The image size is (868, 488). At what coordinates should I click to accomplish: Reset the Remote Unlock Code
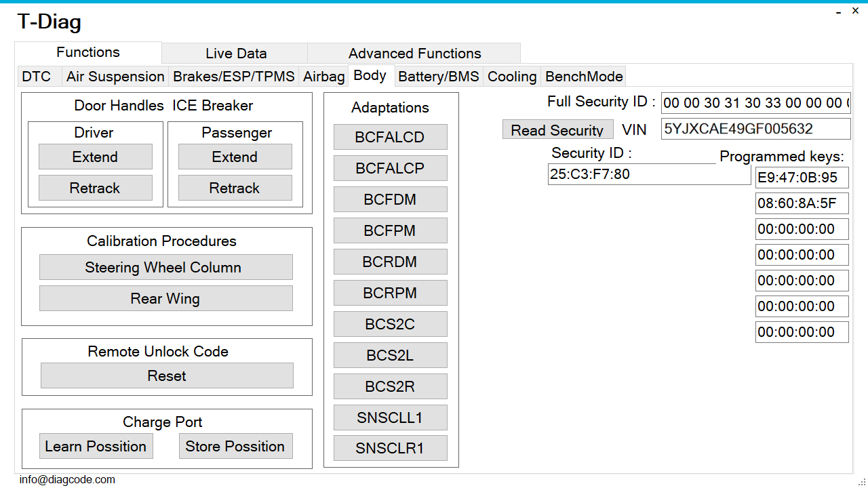[167, 375]
